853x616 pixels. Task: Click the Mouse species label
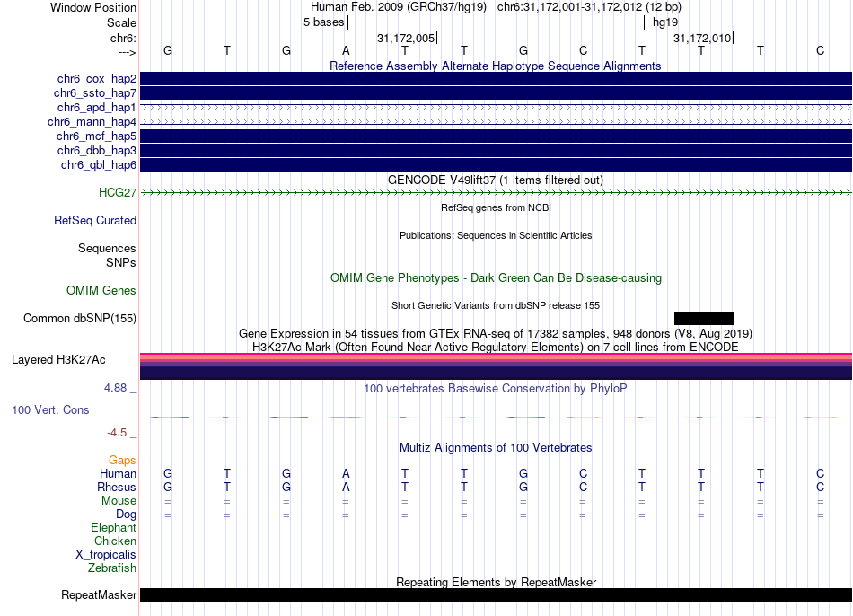pos(119,501)
